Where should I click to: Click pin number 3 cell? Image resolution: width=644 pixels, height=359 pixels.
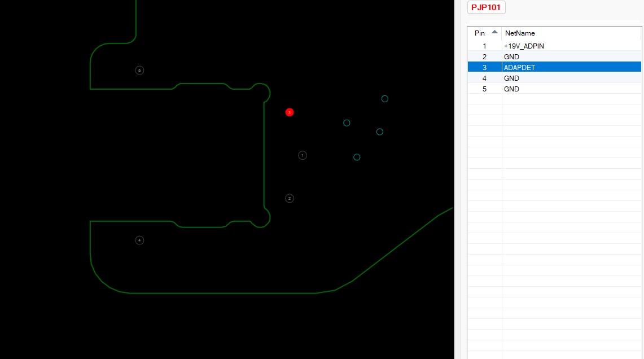[x=485, y=67]
